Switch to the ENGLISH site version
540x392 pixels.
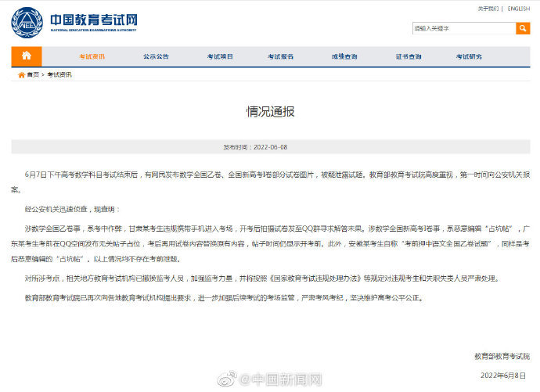pyautogui.click(x=519, y=9)
